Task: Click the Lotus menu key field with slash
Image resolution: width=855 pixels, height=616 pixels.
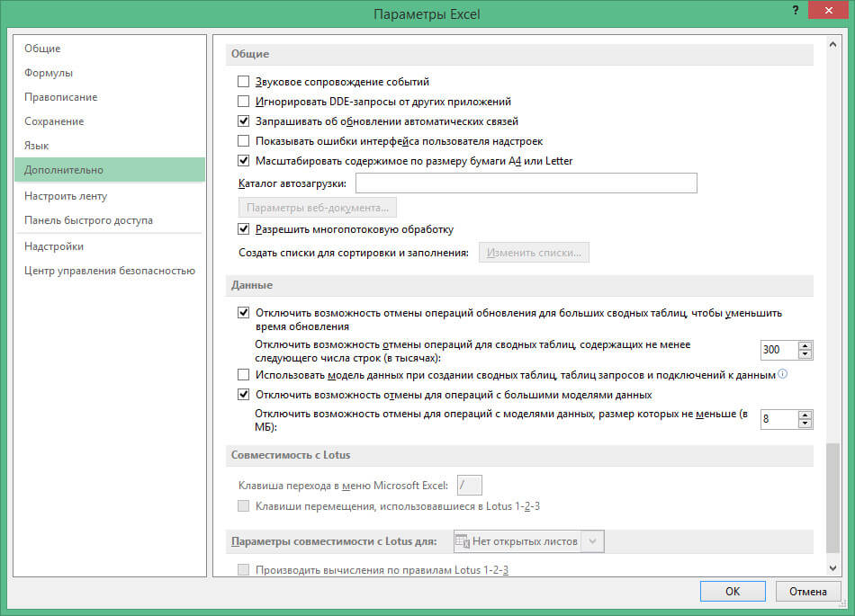Action: pyautogui.click(x=470, y=486)
